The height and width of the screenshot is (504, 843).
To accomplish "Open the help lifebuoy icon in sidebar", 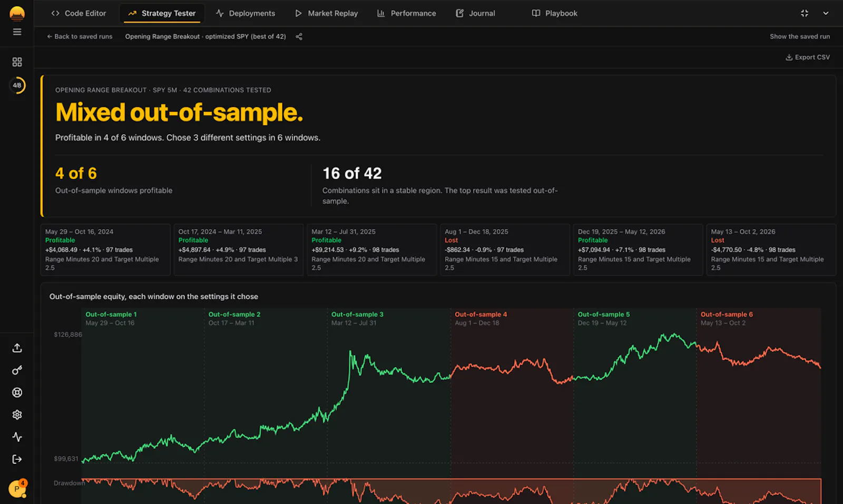I will point(17,392).
